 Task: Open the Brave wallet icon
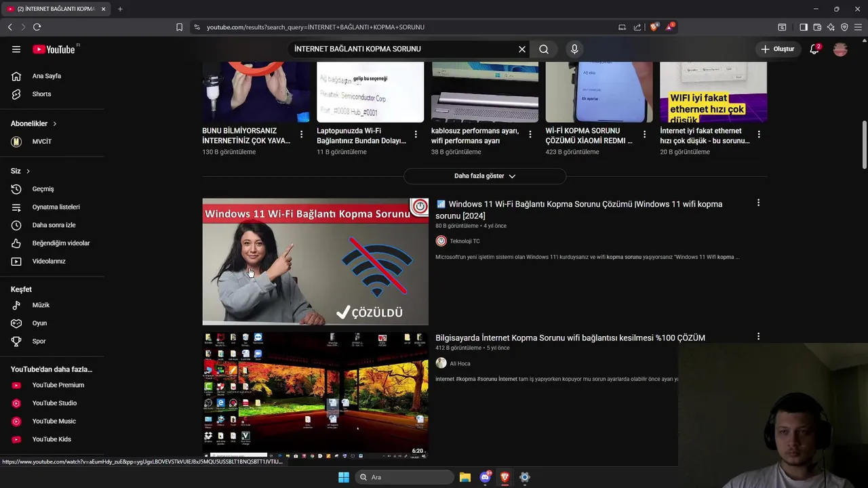coord(817,27)
